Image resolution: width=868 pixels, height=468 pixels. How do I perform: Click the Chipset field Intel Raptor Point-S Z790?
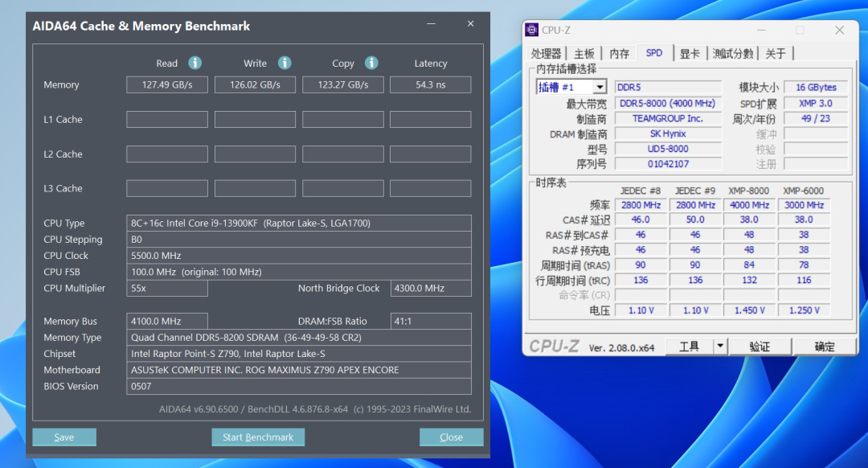tap(299, 353)
